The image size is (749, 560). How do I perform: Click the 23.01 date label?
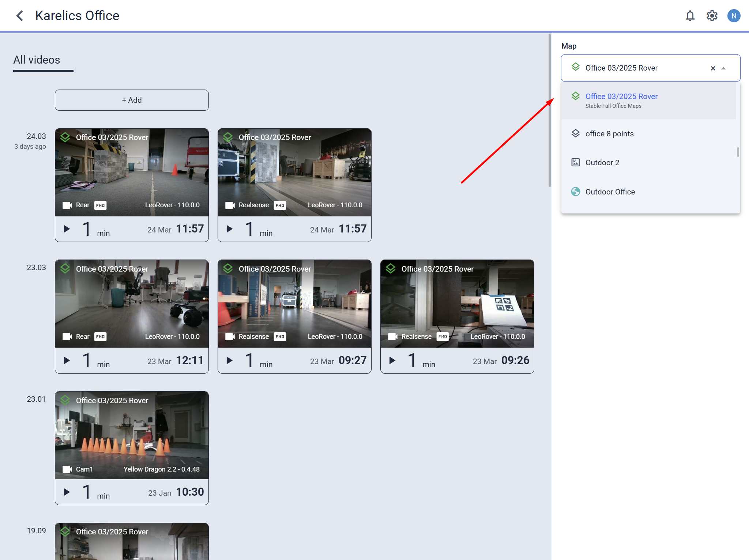click(x=36, y=399)
